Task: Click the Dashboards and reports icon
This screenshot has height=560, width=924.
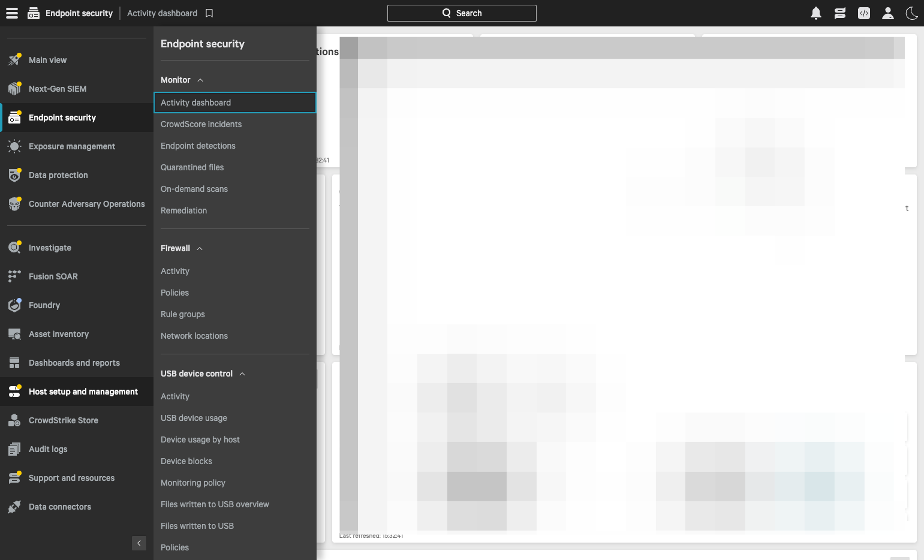Action: tap(14, 363)
